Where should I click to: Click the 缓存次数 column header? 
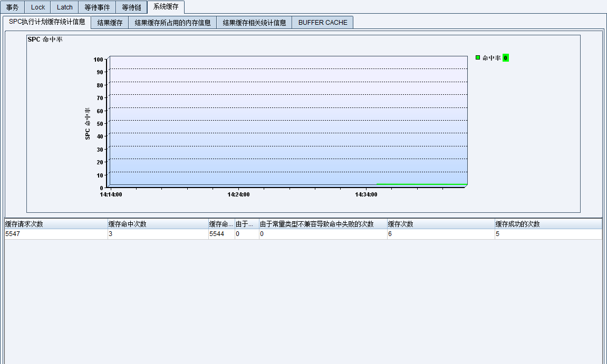click(440, 224)
